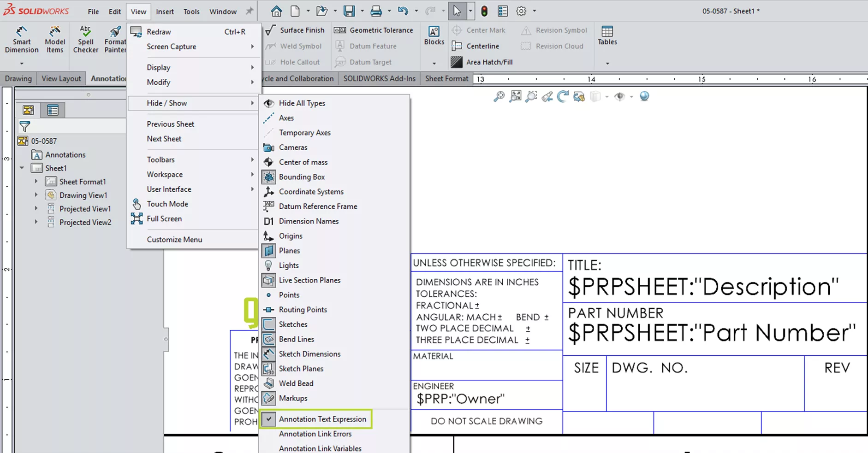Toggle Sketches visibility option

(x=293, y=324)
